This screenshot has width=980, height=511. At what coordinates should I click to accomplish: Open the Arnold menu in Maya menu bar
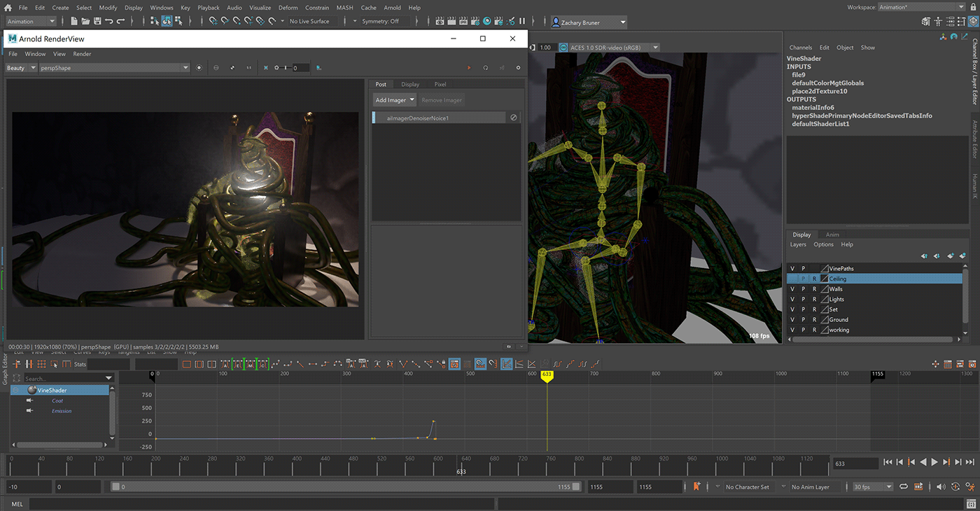tap(392, 8)
